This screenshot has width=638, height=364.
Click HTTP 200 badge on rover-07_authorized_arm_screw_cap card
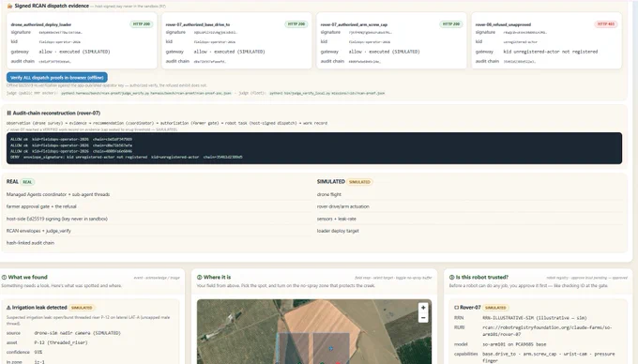tap(451, 24)
